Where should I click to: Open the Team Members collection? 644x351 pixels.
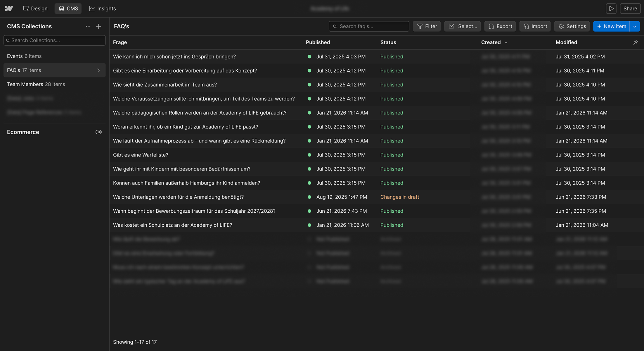[55, 84]
